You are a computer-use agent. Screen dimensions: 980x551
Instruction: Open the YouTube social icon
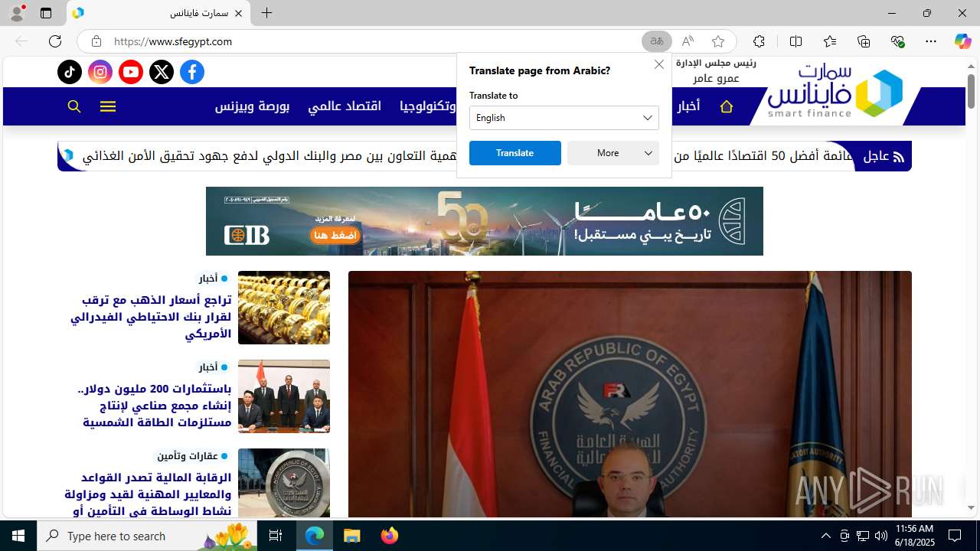tap(131, 72)
